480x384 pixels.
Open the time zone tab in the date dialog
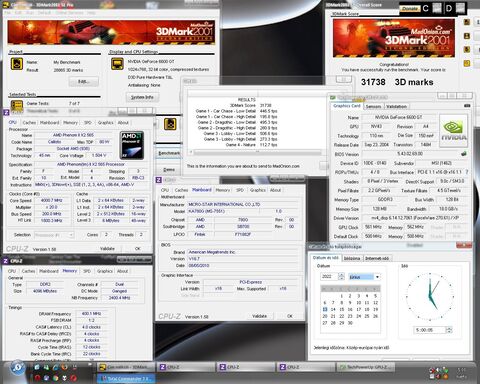point(352,258)
